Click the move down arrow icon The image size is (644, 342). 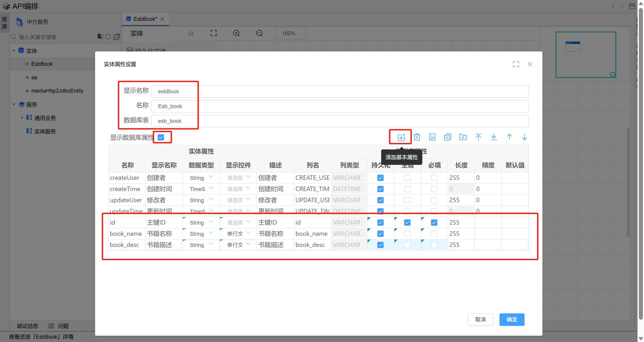pos(524,137)
